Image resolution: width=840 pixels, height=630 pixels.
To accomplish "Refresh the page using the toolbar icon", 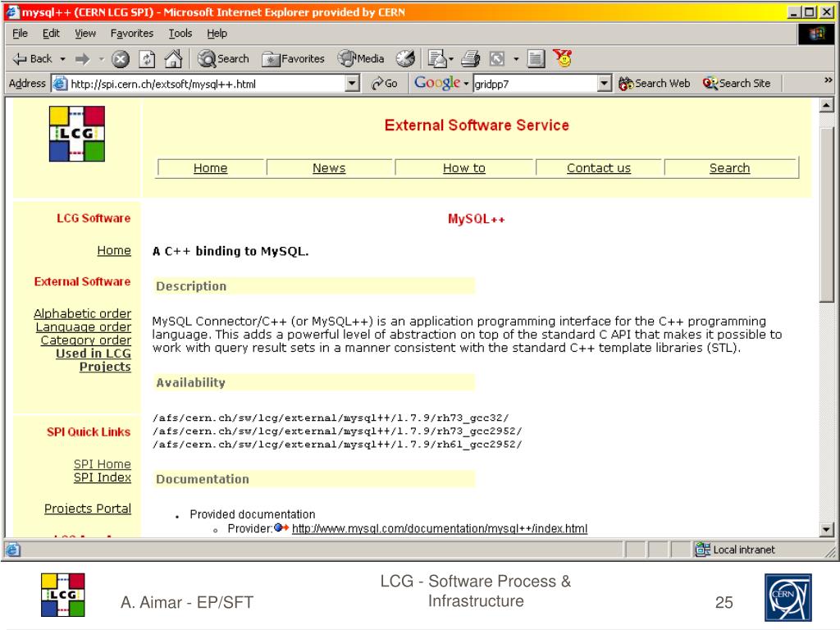I will pyautogui.click(x=147, y=59).
